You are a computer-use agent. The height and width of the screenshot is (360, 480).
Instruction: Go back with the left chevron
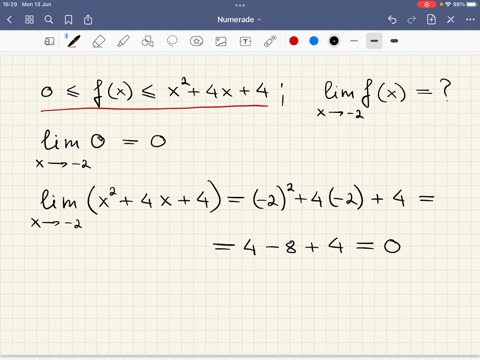pyautogui.click(x=9, y=20)
